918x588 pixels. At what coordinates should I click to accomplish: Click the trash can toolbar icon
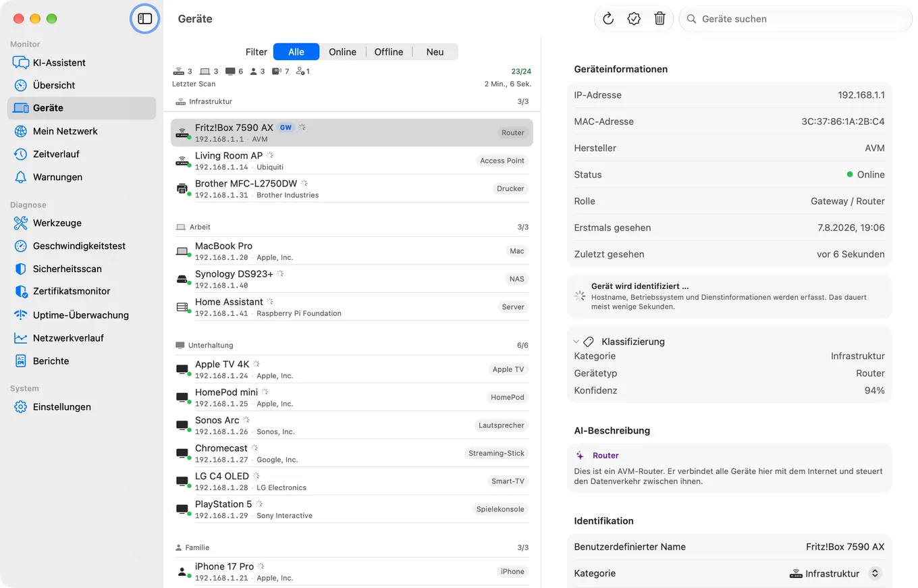click(x=660, y=19)
